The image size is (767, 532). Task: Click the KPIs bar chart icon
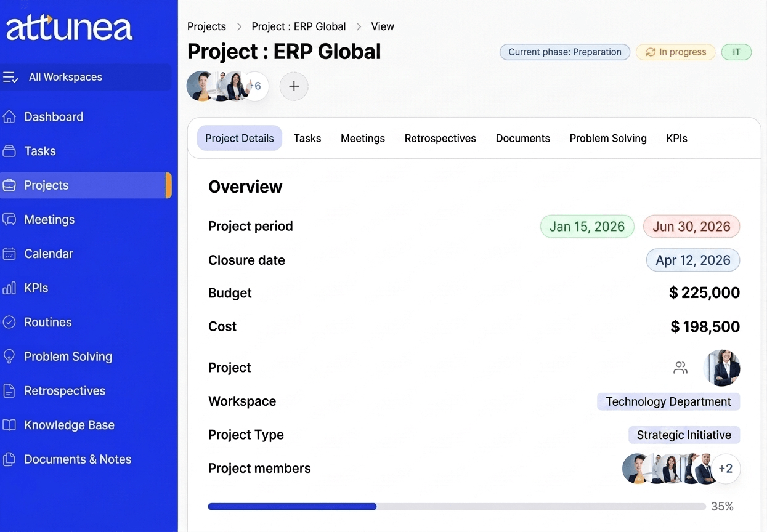click(x=9, y=288)
